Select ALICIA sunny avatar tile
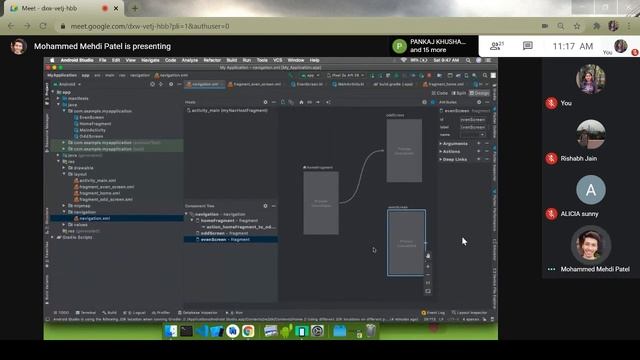Viewport: 640px width, 360px height. pos(591,190)
